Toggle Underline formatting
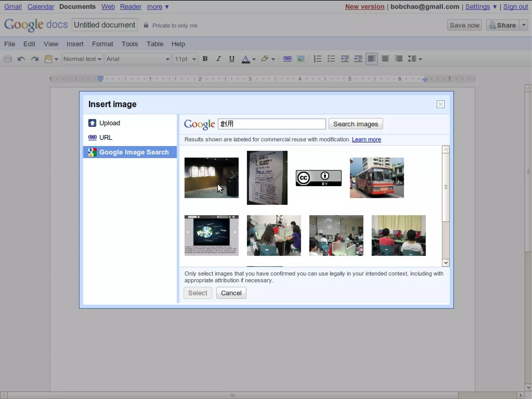 232,59
